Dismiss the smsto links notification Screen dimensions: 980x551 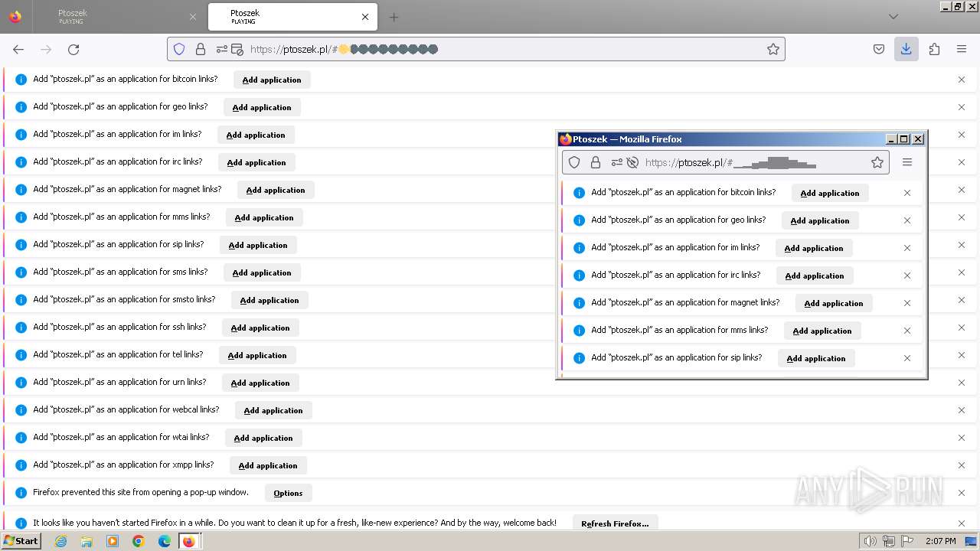[x=962, y=300]
